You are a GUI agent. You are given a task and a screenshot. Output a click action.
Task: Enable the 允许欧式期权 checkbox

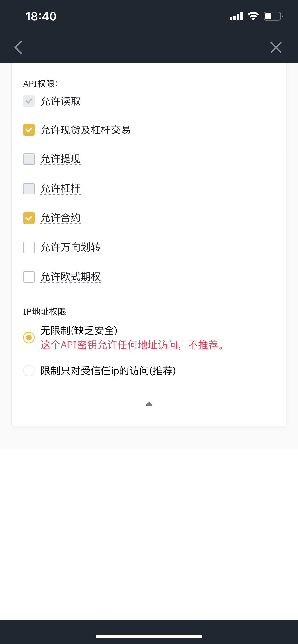point(29,277)
